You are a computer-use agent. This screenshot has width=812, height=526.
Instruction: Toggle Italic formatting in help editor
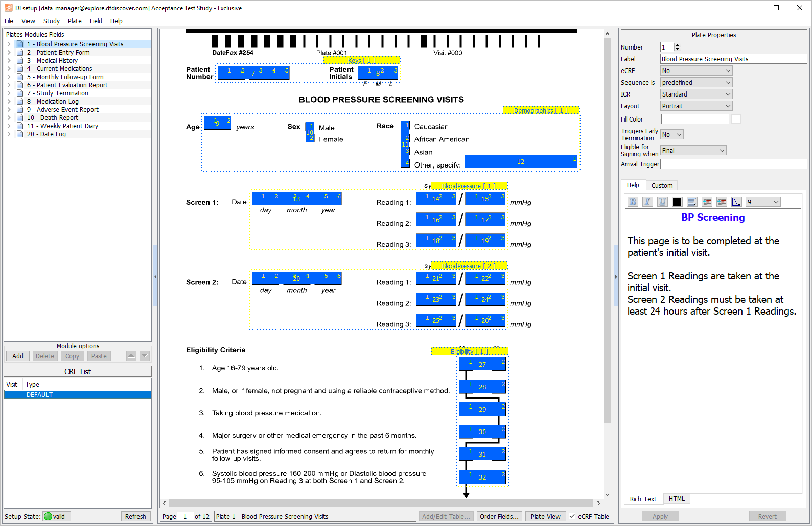(x=647, y=202)
